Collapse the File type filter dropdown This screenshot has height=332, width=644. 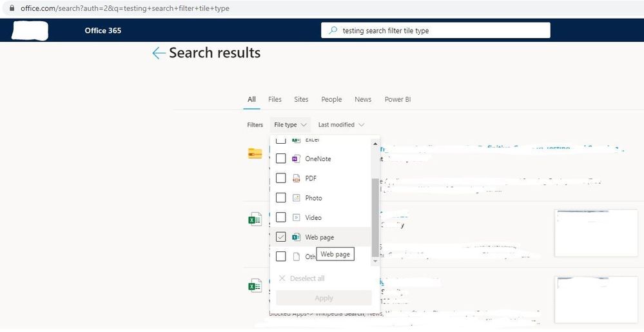click(290, 124)
